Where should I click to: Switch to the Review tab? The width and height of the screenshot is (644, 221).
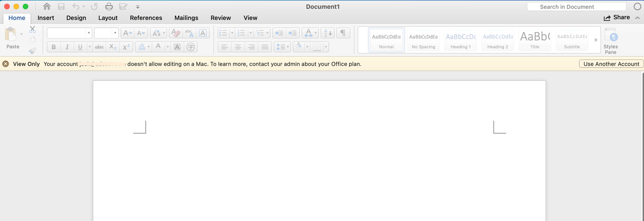click(x=221, y=18)
